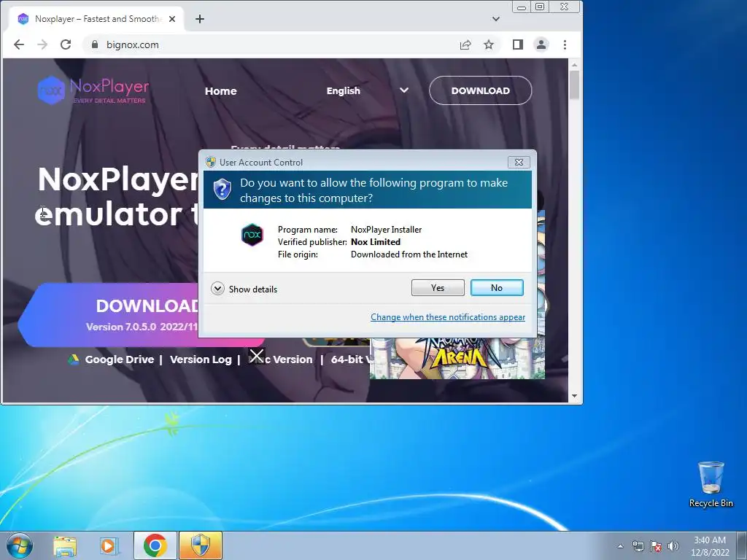This screenshot has width=747, height=560.
Task: Open Version Log link
Action: (x=201, y=359)
